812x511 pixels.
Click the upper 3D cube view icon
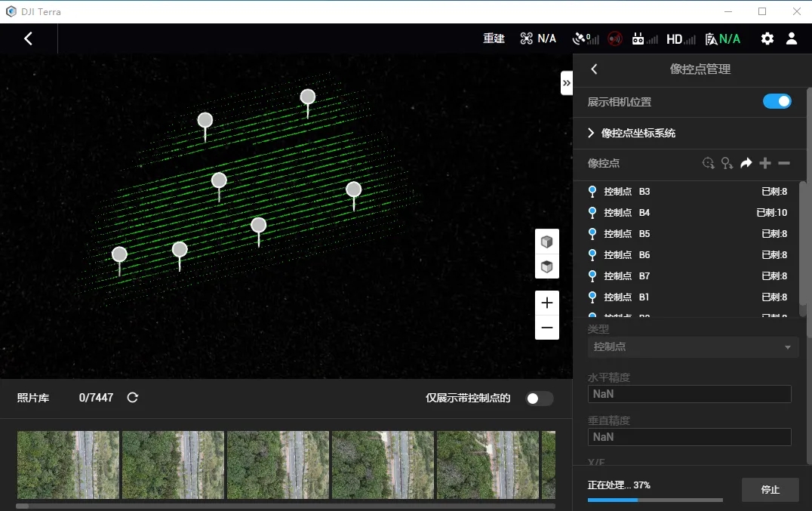[x=547, y=242]
